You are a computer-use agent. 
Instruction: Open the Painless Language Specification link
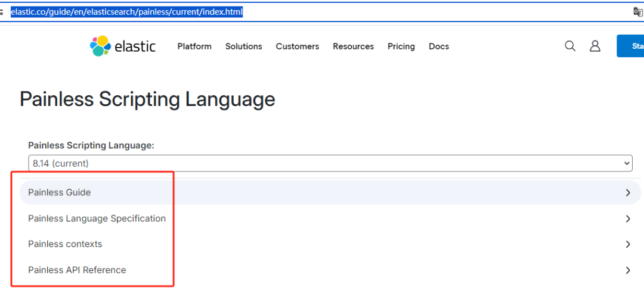click(97, 218)
